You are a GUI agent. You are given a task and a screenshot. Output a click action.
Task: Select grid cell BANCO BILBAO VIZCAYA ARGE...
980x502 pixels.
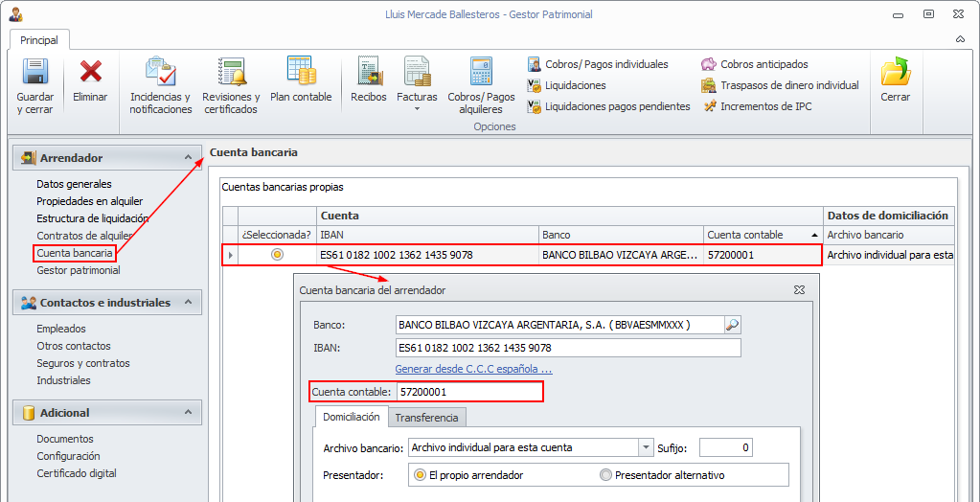point(622,255)
